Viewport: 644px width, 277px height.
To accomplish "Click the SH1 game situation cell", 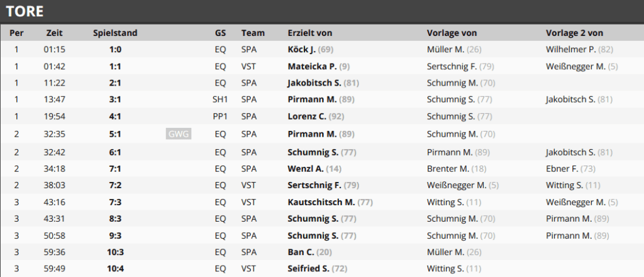I will coord(219,100).
